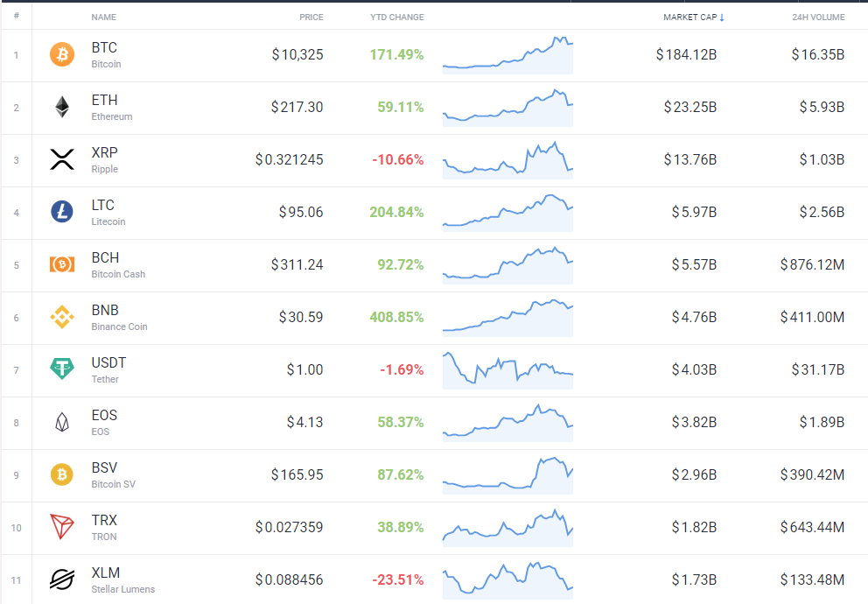Click the Bitcoin SV gold logo
This screenshot has height=604, width=868.
pos(62,474)
